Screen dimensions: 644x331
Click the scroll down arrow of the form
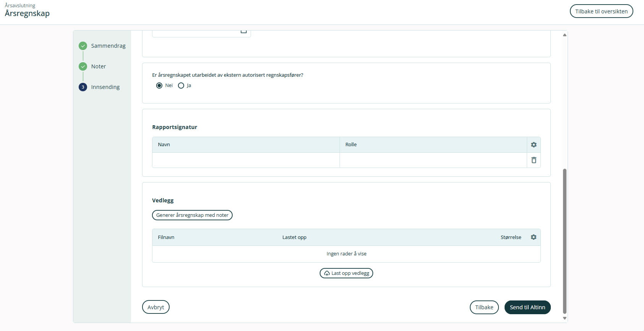pos(565,318)
